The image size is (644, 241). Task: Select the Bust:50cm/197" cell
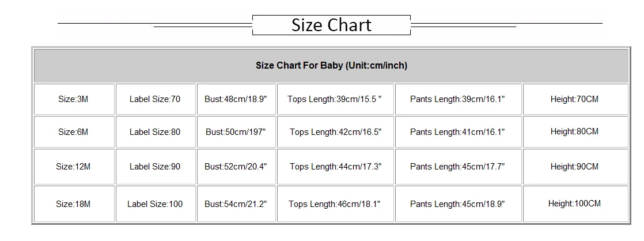click(x=236, y=132)
